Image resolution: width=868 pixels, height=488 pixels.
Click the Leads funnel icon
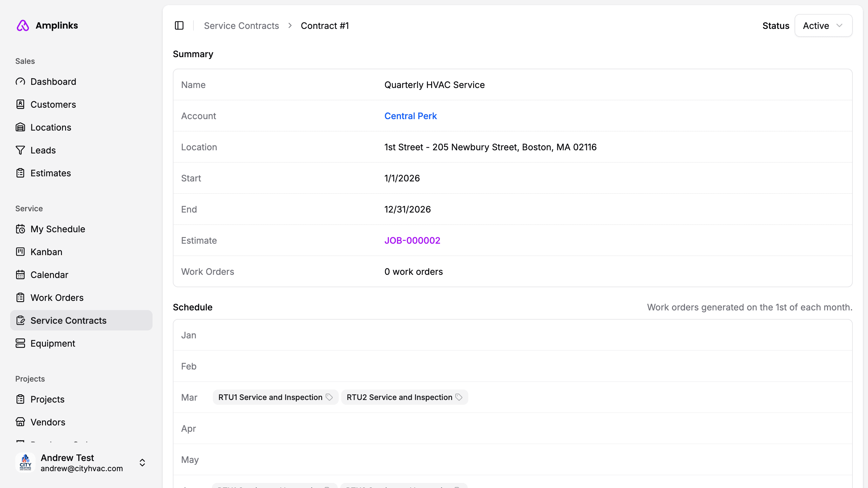[x=20, y=150]
